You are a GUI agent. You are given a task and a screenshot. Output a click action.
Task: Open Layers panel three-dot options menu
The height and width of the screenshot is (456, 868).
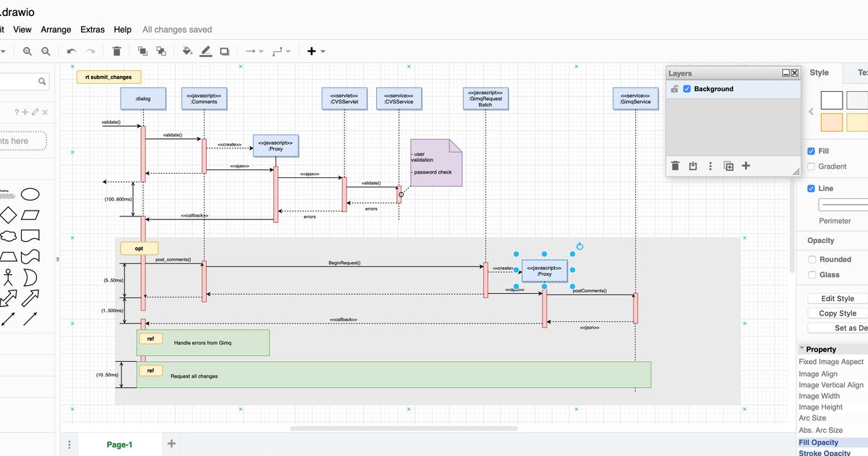(710, 166)
